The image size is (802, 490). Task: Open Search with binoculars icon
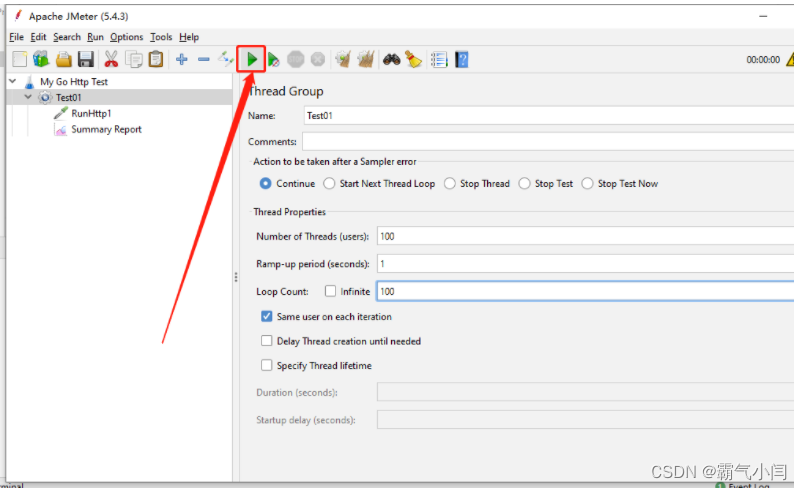point(392,59)
